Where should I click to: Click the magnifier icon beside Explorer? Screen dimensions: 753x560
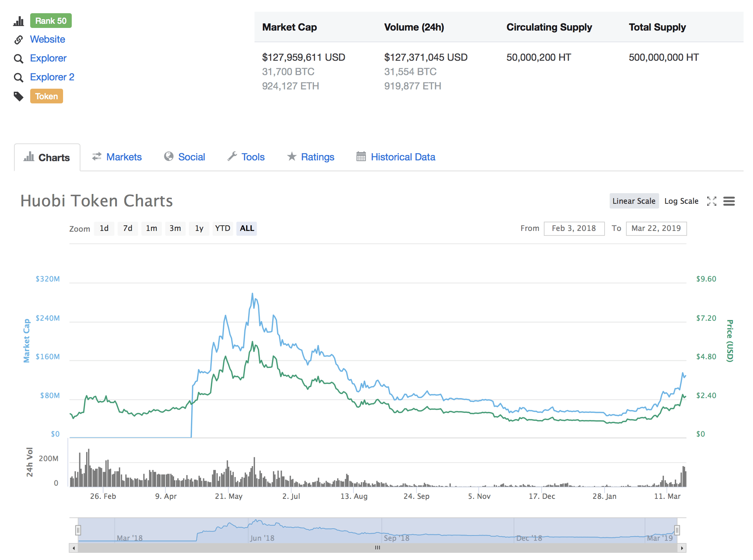pos(19,58)
